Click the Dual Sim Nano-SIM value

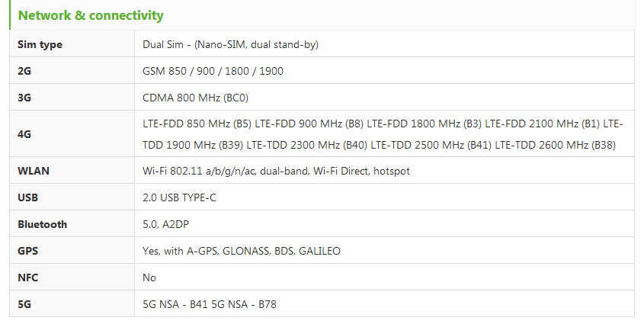(230, 44)
